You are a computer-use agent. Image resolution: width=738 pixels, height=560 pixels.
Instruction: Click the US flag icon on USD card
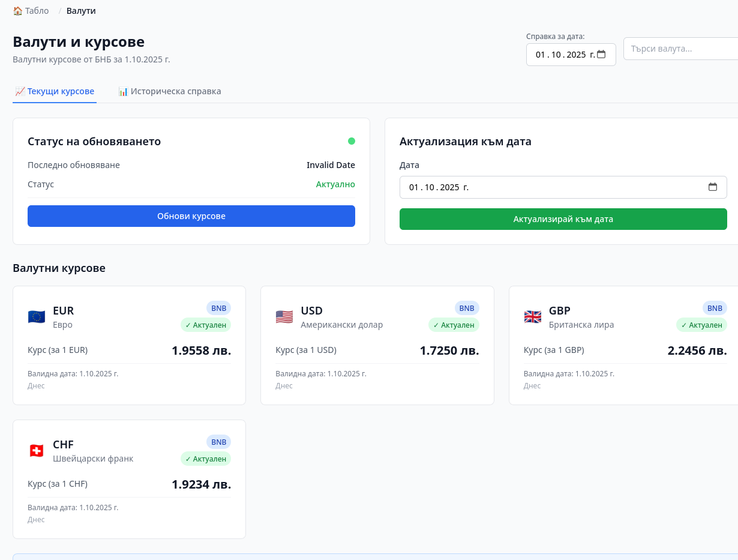284,317
